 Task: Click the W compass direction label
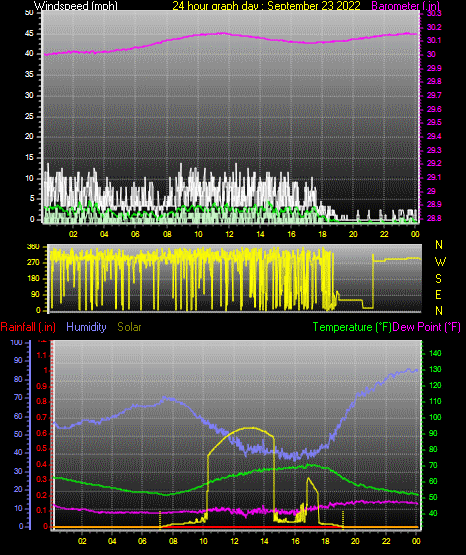coord(440,262)
